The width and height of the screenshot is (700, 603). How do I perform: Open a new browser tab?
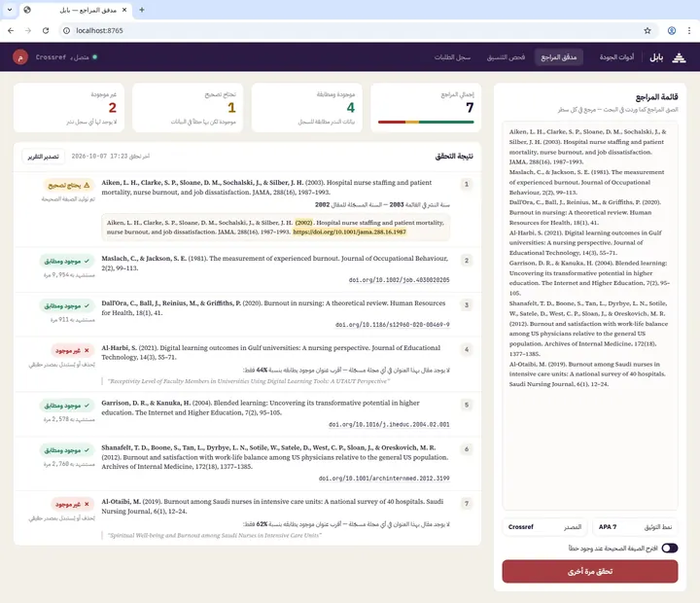tap(142, 10)
